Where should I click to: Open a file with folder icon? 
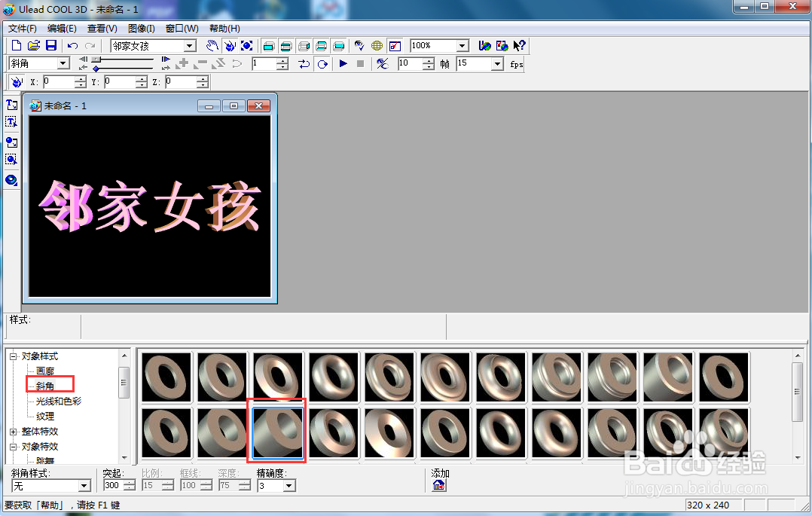point(34,46)
